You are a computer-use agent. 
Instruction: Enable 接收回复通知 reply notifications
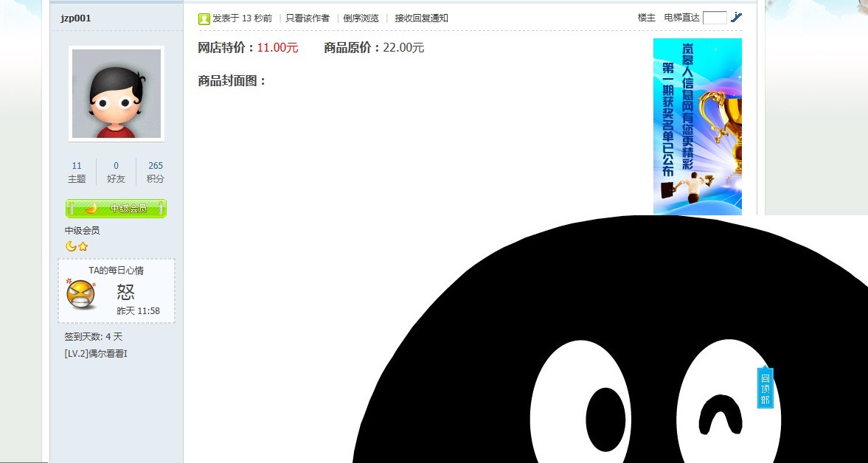click(x=421, y=18)
